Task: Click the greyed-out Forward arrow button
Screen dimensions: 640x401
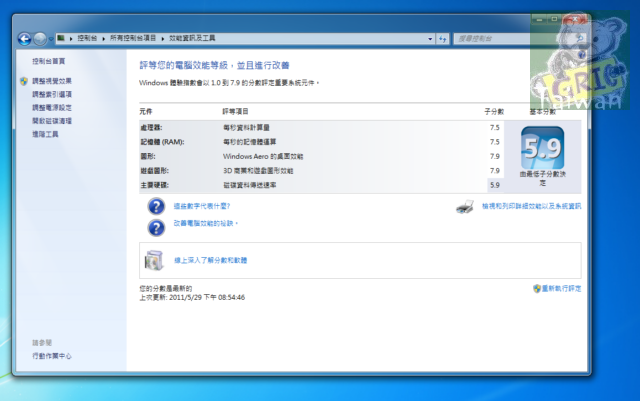Action: tap(40, 39)
